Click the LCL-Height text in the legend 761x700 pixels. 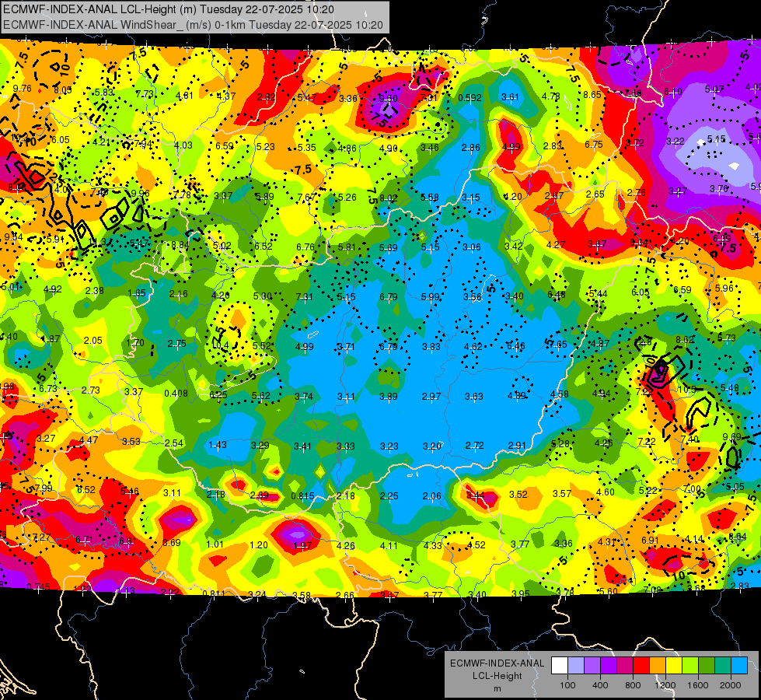pos(497,676)
